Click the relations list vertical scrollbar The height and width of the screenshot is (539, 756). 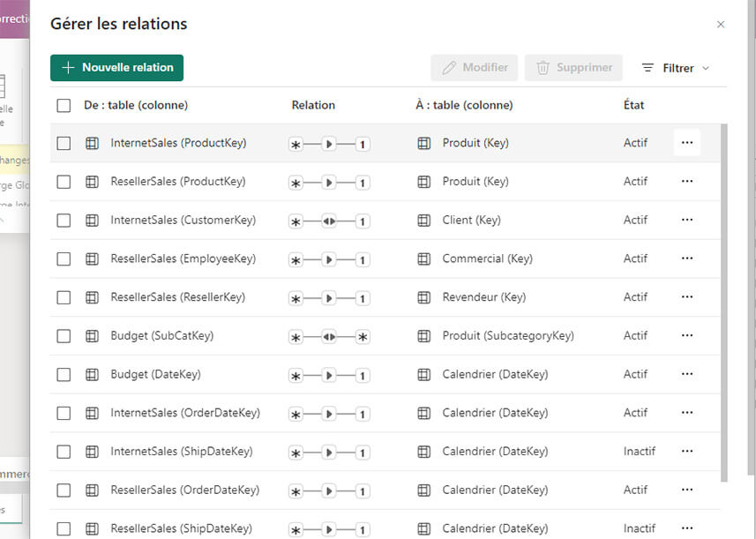723,303
